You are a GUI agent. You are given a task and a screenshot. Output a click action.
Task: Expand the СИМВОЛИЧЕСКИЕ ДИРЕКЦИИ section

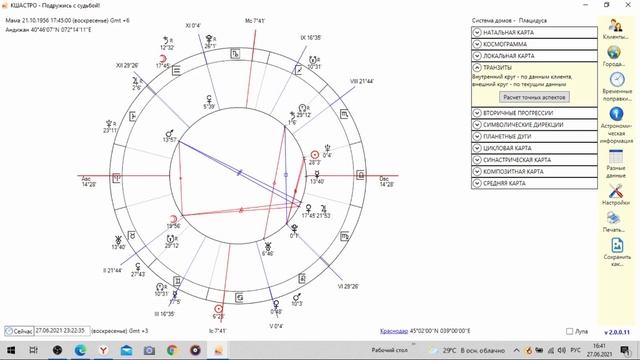point(534,124)
